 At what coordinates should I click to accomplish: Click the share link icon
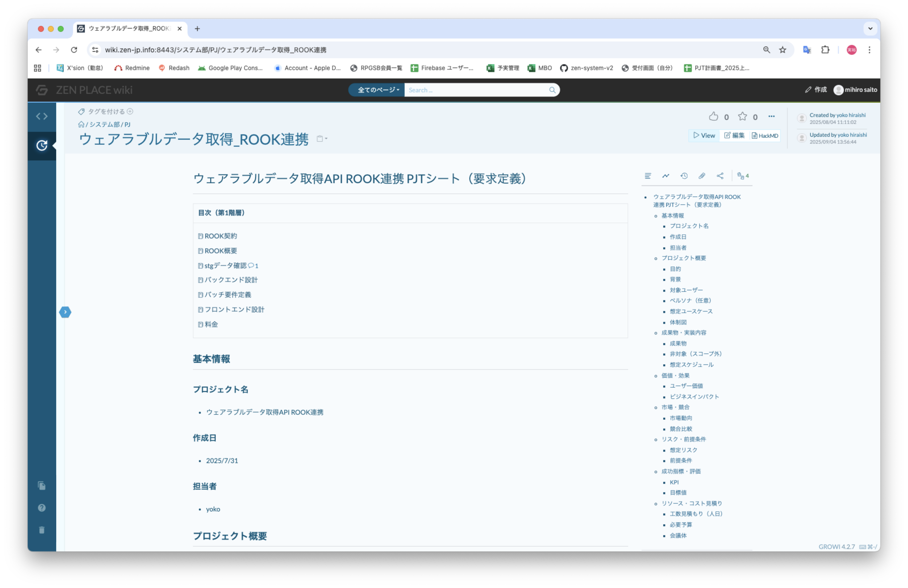tap(720, 176)
